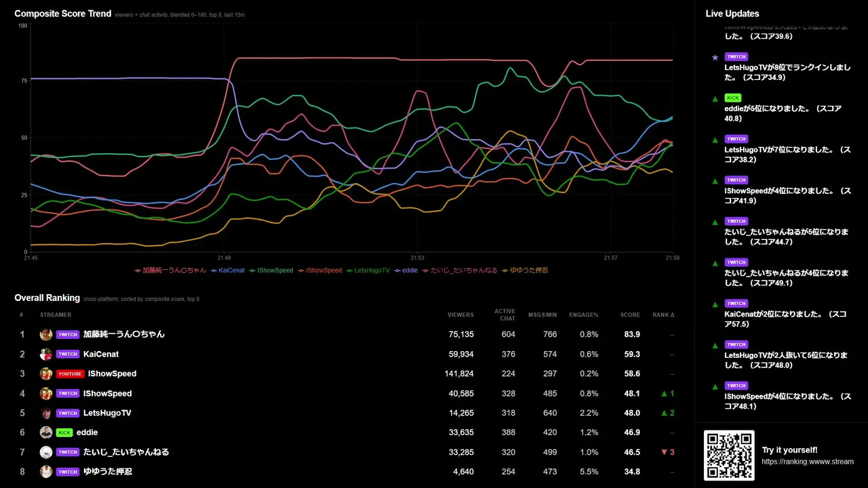Toggle たいじ_たいちゃんねる series in chart legend
This screenshot has height=488, width=868.
pos(460,270)
